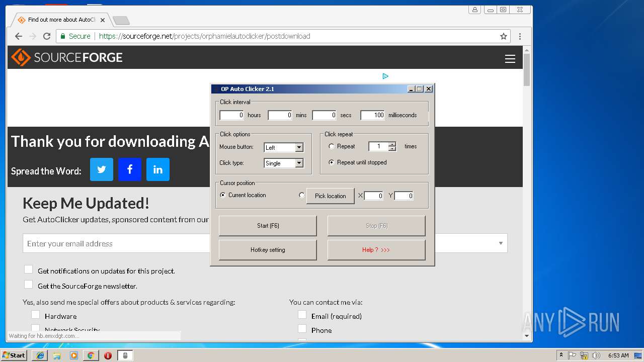644x362 pixels.
Task: Open a new Chrome tab
Action: (x=121, y=20)
